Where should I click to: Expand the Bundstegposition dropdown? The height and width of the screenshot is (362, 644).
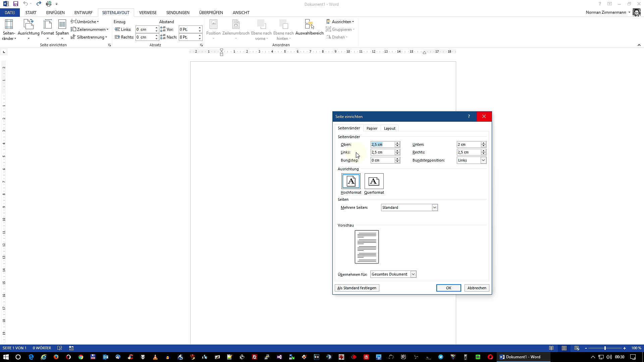483,160
